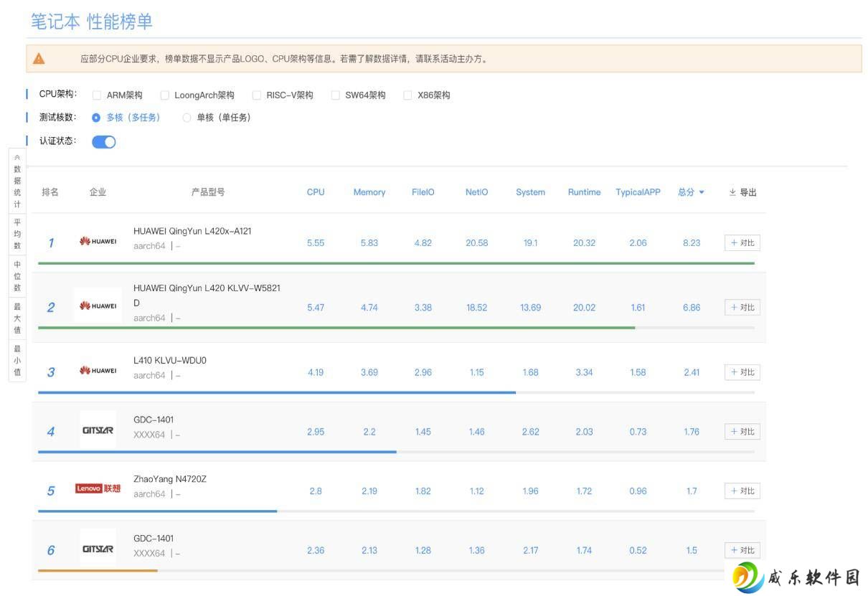Viewport: 868px width, 596px height.
Task: Click total score 1.76
Action: [x=692, y=432]
